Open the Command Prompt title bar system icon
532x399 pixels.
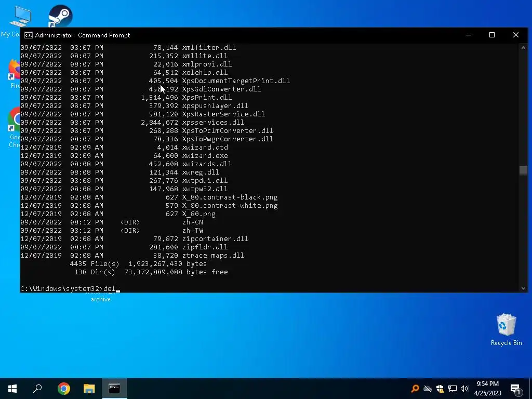(29, 35)
